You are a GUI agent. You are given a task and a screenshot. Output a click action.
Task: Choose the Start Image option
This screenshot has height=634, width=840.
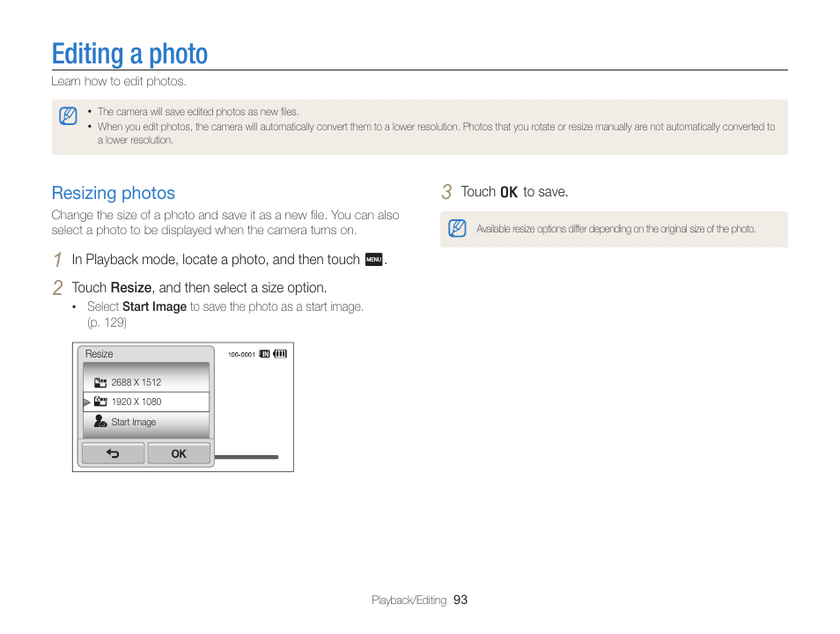click(x=146, y=422)
